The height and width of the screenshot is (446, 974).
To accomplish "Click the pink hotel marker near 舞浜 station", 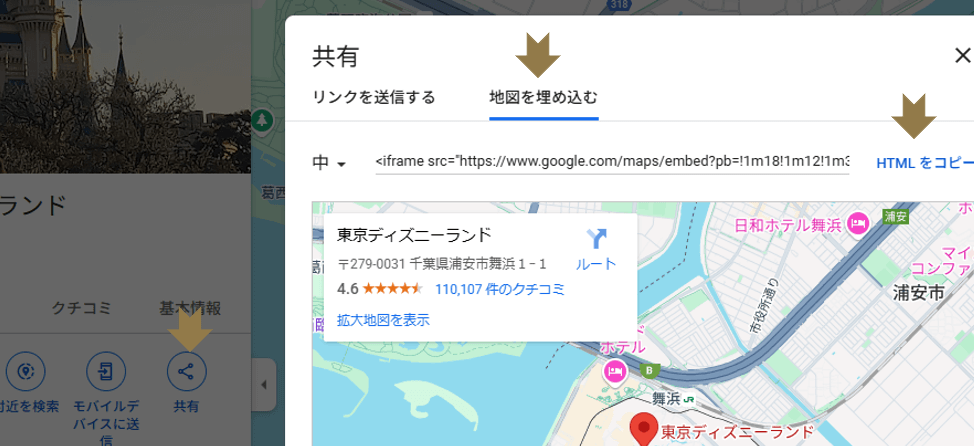I will [614, 372].
